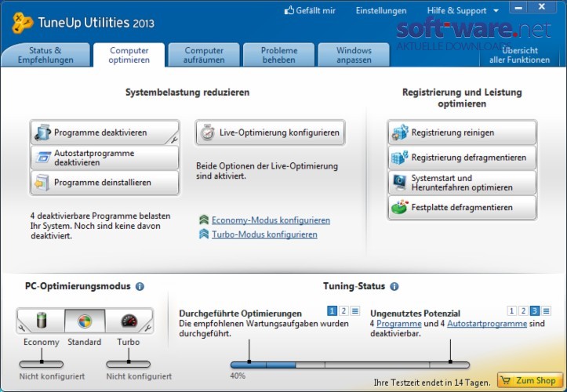This screenshot has width=567, height=392.
Task: Click the Turbo-Modus blue chevron icon
Action: coord(204,234)
